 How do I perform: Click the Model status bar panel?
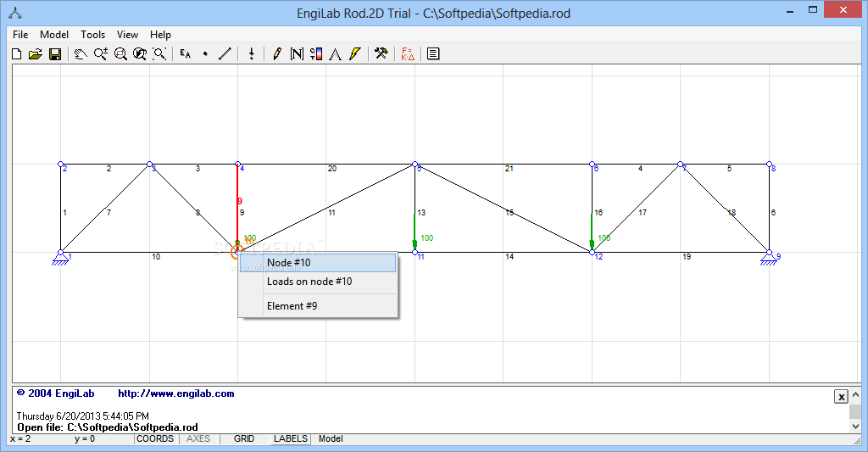click(x=331, y=438)
